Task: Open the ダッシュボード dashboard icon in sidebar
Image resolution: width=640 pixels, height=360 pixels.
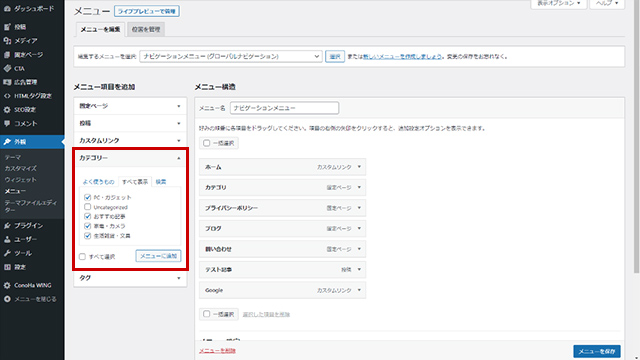Action: 7,8
